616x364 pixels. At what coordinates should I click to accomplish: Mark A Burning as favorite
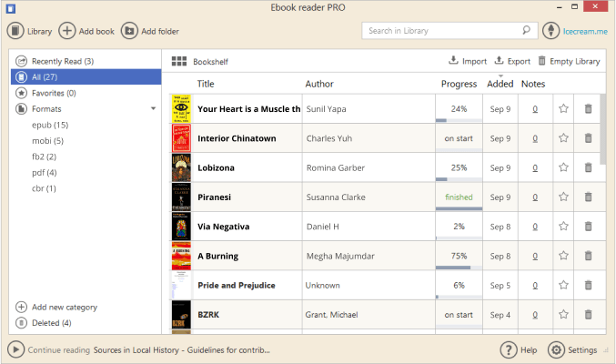pos(563,257)
